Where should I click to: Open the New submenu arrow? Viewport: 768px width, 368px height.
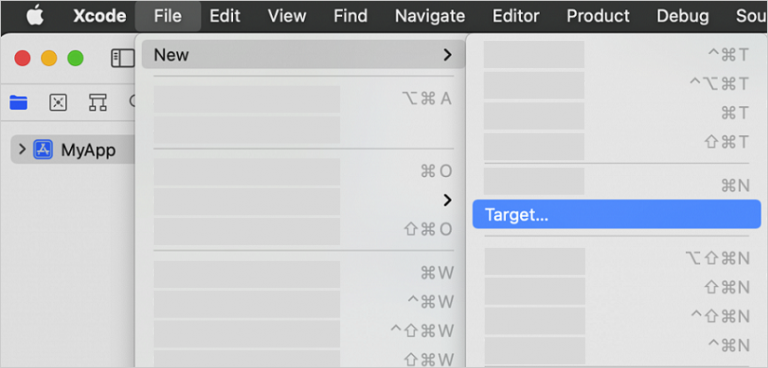(447, 55)
